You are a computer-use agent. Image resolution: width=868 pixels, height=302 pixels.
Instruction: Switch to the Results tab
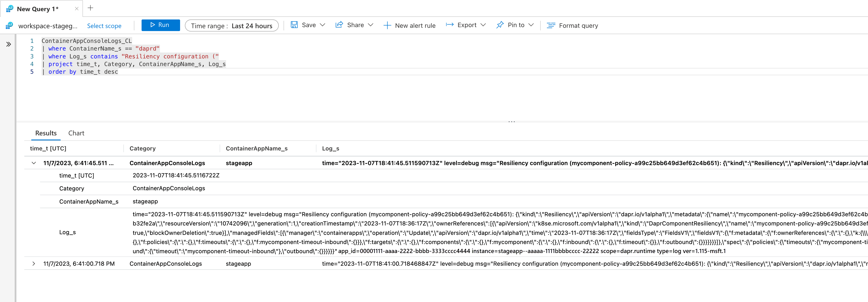(45, 133)
